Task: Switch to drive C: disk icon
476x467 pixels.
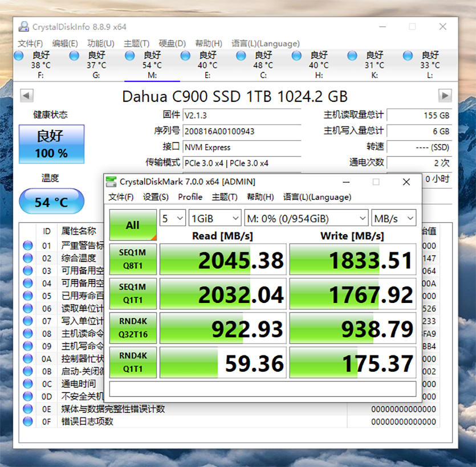Action: tap(241, 56)
